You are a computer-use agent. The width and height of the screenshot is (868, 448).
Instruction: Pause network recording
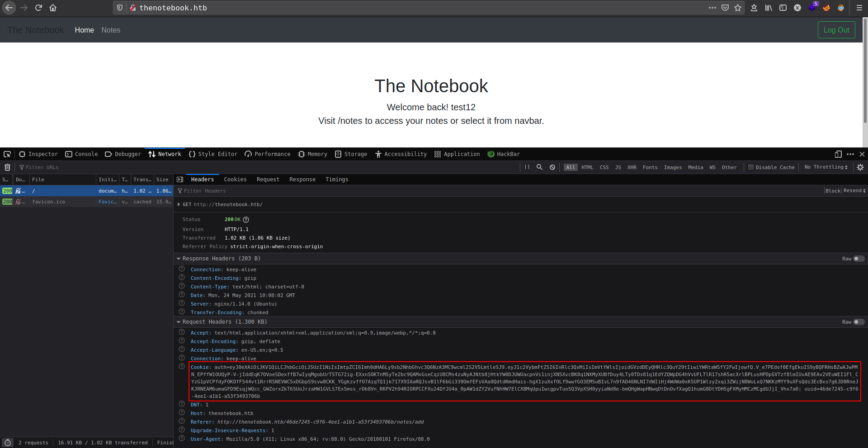527,167
